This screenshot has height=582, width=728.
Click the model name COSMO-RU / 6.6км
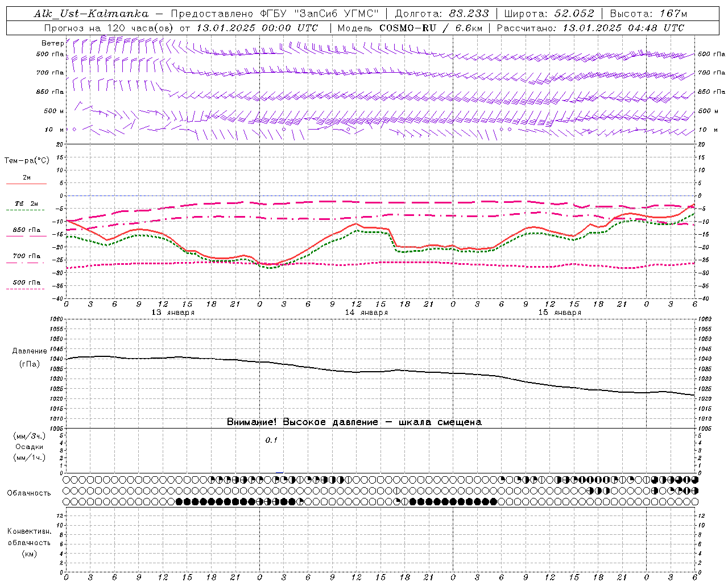[431, 28]
